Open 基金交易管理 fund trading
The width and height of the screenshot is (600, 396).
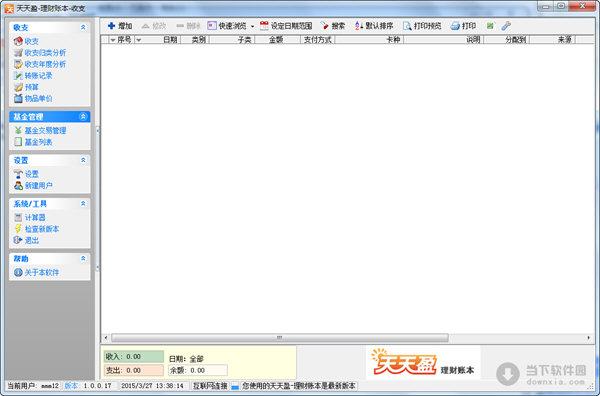pyautogui.click(x=40, y=130)
